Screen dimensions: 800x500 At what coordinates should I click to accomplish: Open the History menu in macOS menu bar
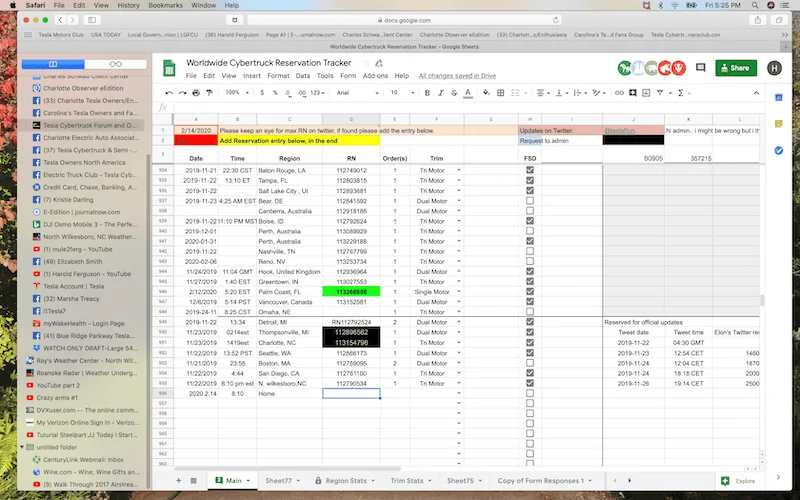(x=128, y=5)
